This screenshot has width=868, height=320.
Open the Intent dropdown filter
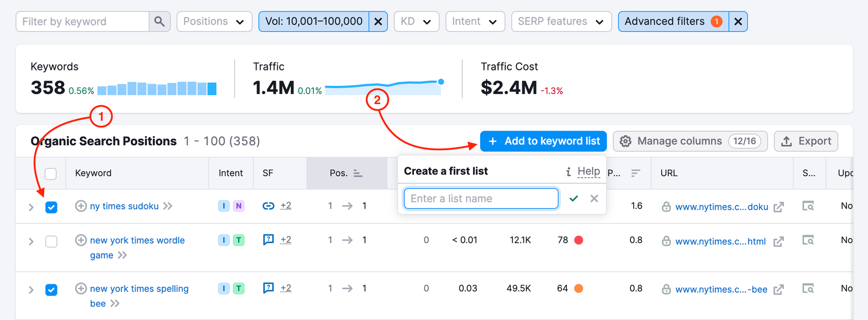pos(475,21)
